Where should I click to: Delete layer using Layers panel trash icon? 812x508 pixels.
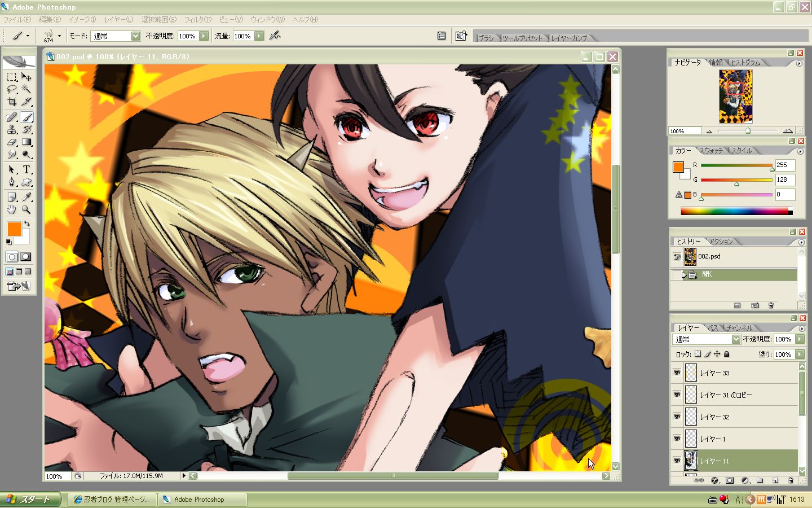[x=791, y=481]
